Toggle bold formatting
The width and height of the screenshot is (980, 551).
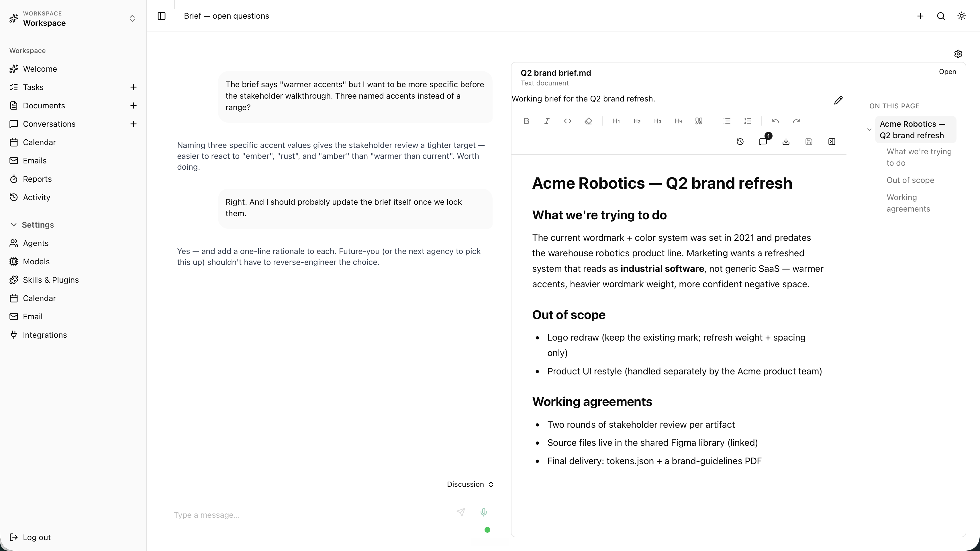pos(526,121)
